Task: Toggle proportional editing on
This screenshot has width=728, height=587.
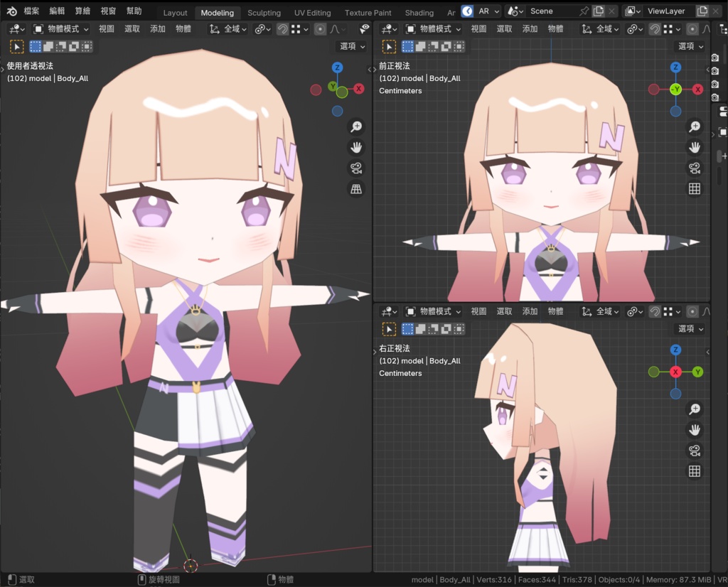Action: tap(321, 28)
